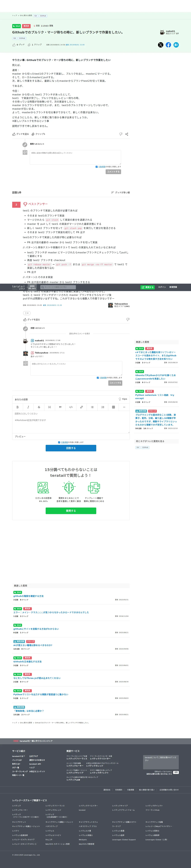Screen dimensions: 191x868
Task: Open related question githubの権限を確認する方法
Action: pos(28,596)
